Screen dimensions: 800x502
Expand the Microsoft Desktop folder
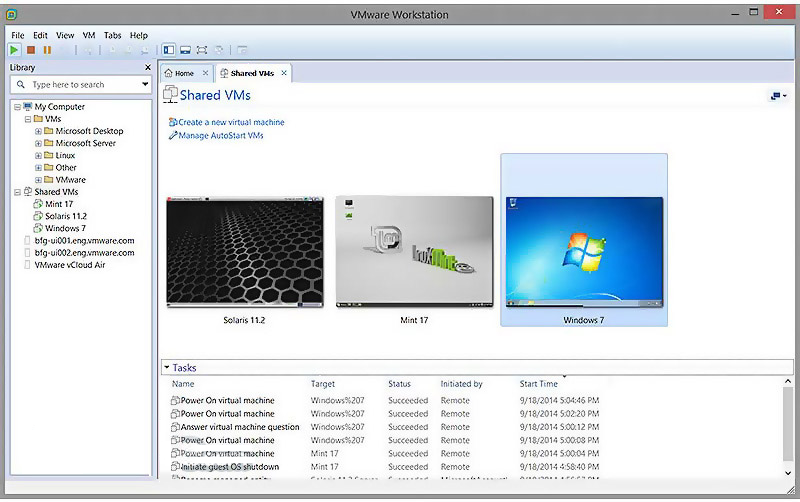tap(38, 131)
